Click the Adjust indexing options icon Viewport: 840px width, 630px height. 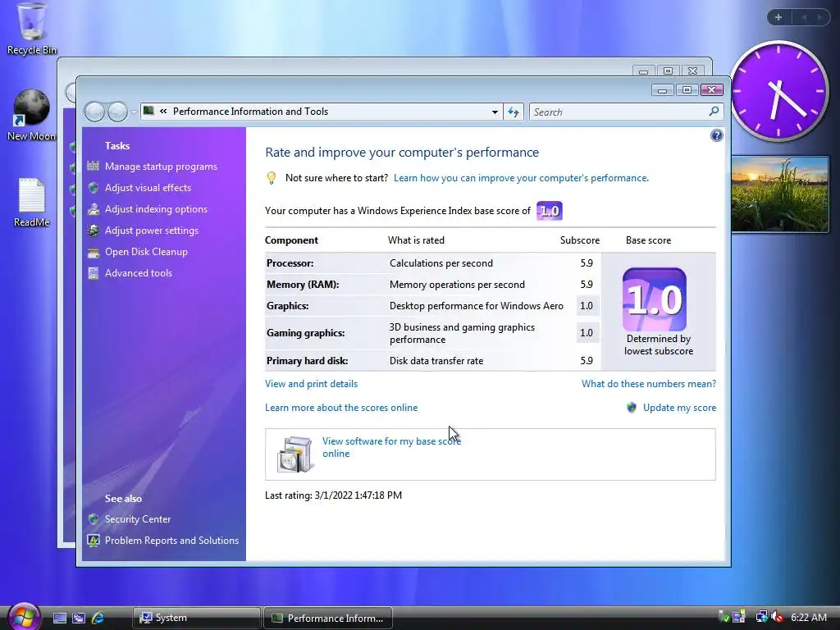[x=94, y=209]
